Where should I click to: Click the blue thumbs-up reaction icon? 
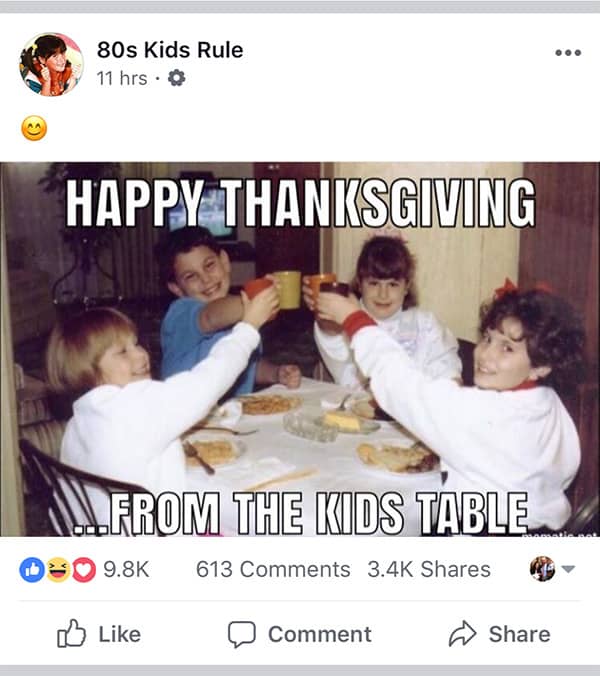(32, 570)
